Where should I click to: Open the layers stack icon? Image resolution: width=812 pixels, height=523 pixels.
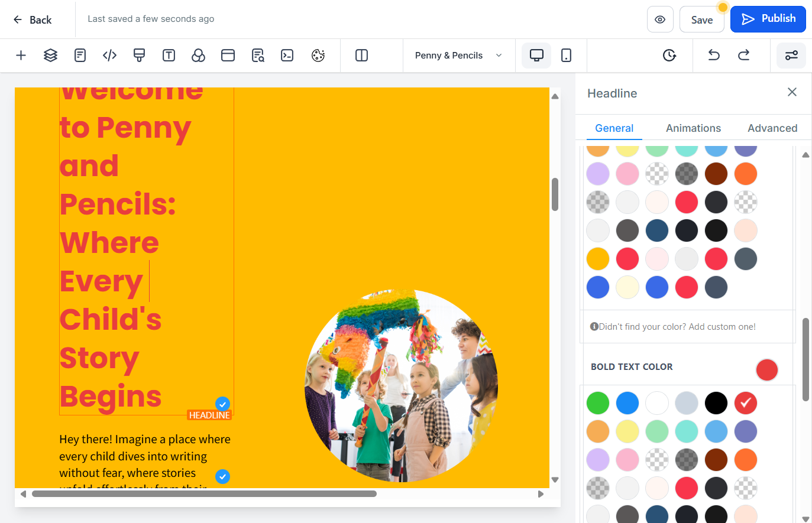tap(50, 56)
